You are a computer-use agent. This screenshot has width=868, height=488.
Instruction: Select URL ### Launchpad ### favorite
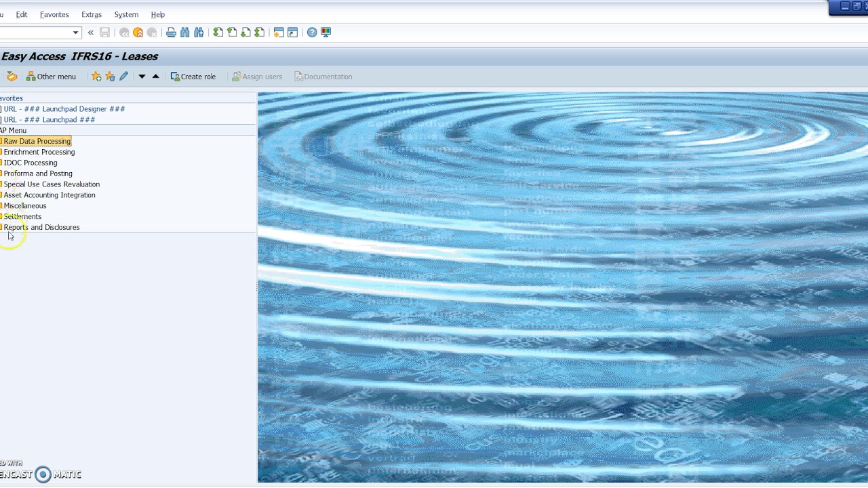point(49,119)
